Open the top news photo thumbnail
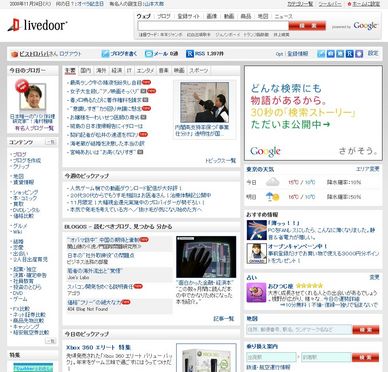Image resolution: width=388 pixels, height=372 pixels. [205, 102]
